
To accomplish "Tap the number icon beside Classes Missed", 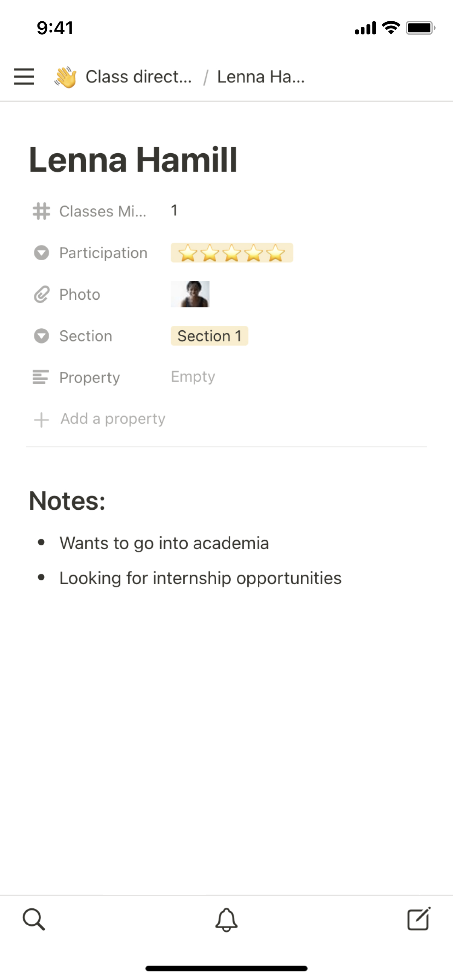I will [x=41, y=211].
